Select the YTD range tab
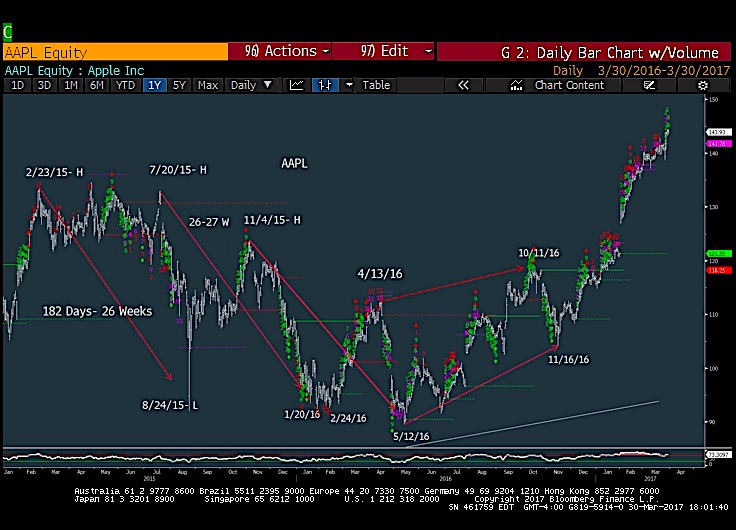This screenshot has width=736, height=530. 125,85
